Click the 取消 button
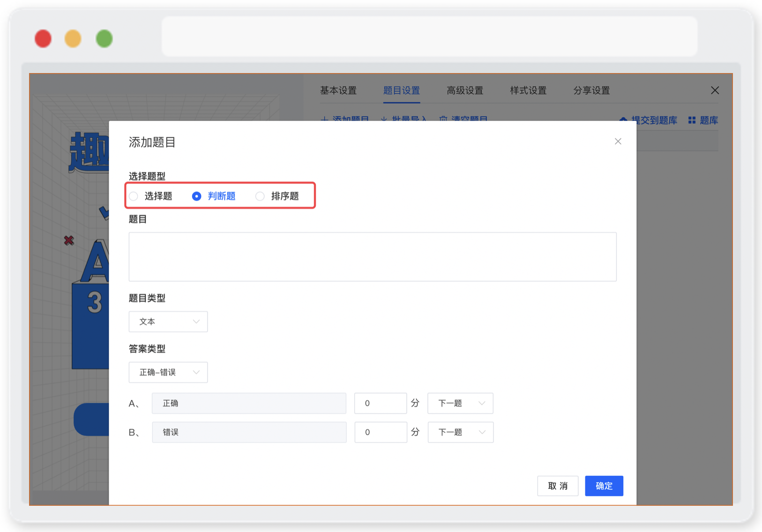Screen dimensions: 762x532 558,486
